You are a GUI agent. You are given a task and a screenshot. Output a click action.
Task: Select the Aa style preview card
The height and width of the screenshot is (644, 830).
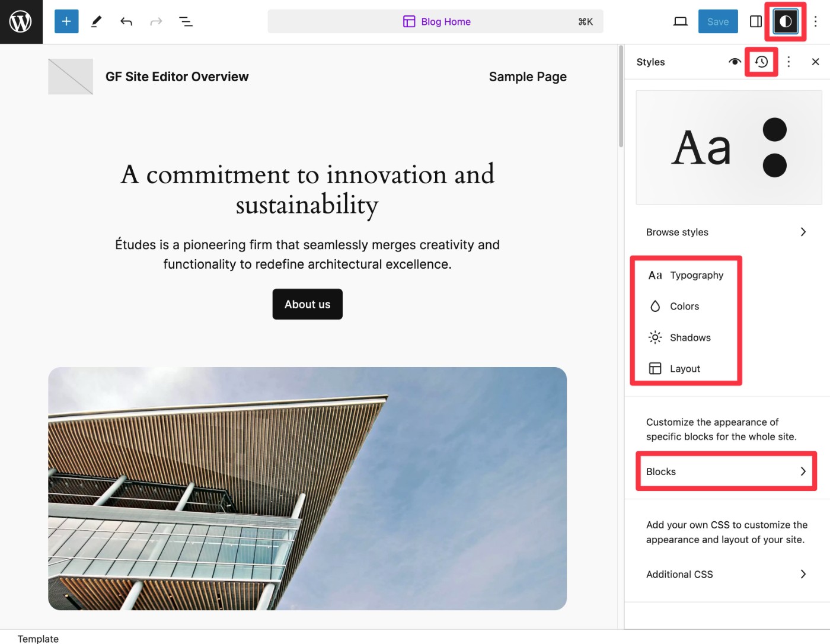point(729,148)
